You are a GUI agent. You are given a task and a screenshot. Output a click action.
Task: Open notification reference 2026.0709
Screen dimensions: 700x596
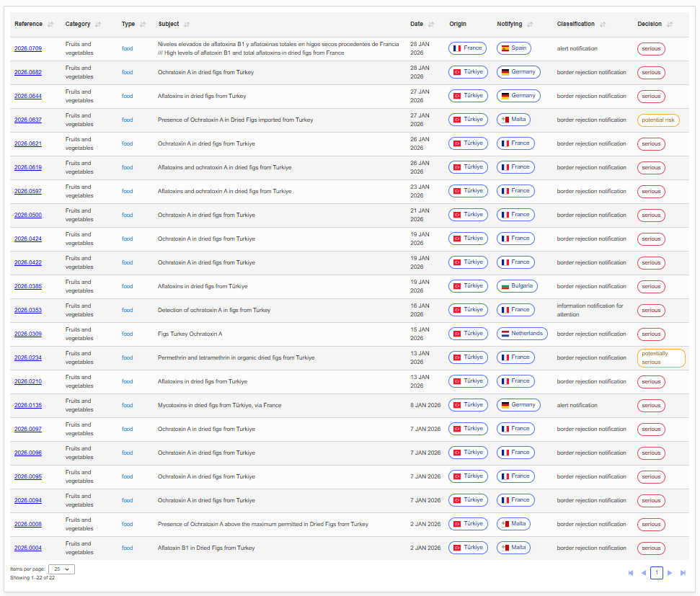pos(28,48)
